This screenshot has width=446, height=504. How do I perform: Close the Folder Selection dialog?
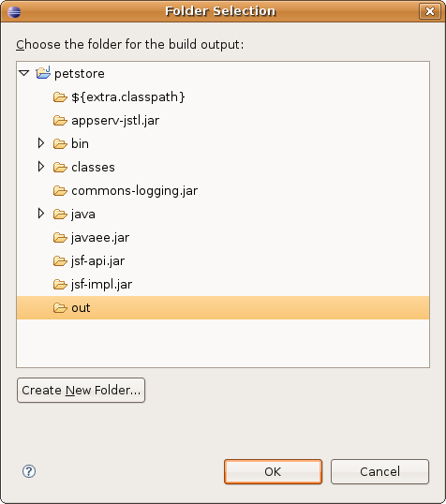[x=430, y=11]
